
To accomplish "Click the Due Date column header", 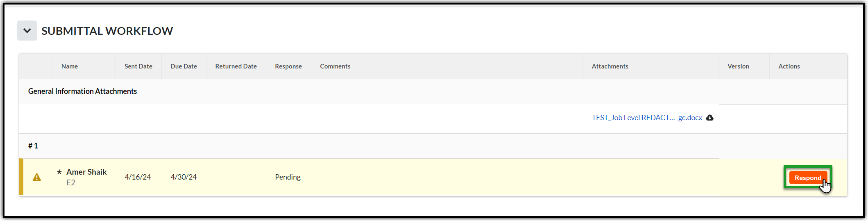I will [x=184, y=66].
